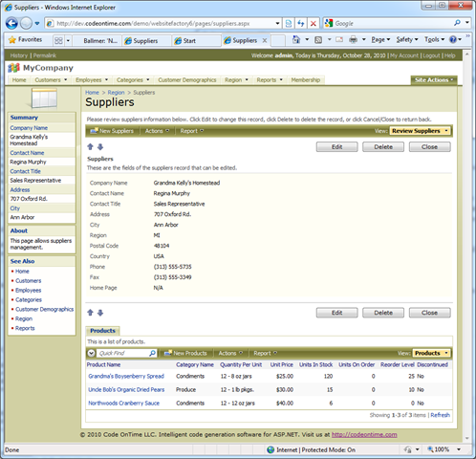Open the Customers navigation menu
Screen dimensions: 476x459
point(51,80)
